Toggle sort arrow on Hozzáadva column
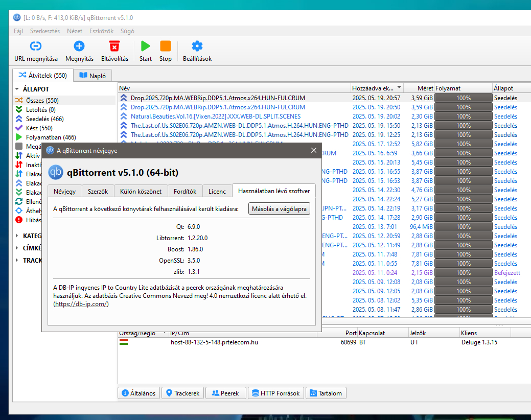The height and width of the screenshot is (420, 531). (x=399, y=87)
